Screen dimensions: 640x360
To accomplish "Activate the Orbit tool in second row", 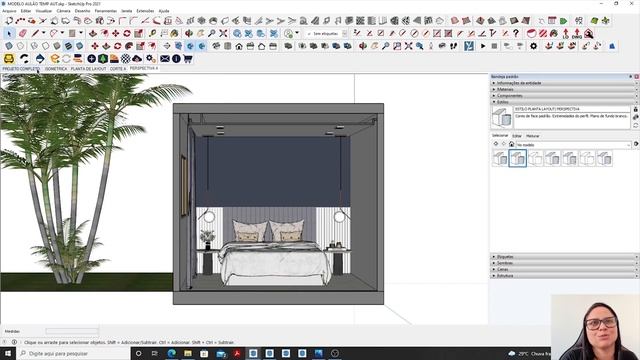I will (x=189, y=33).
